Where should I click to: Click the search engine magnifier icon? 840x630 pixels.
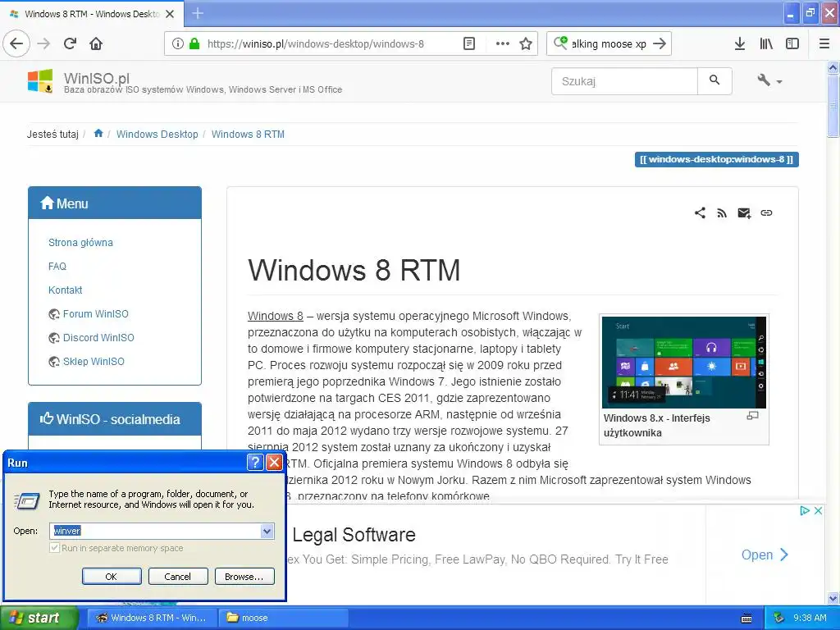(x=559, y=43)
